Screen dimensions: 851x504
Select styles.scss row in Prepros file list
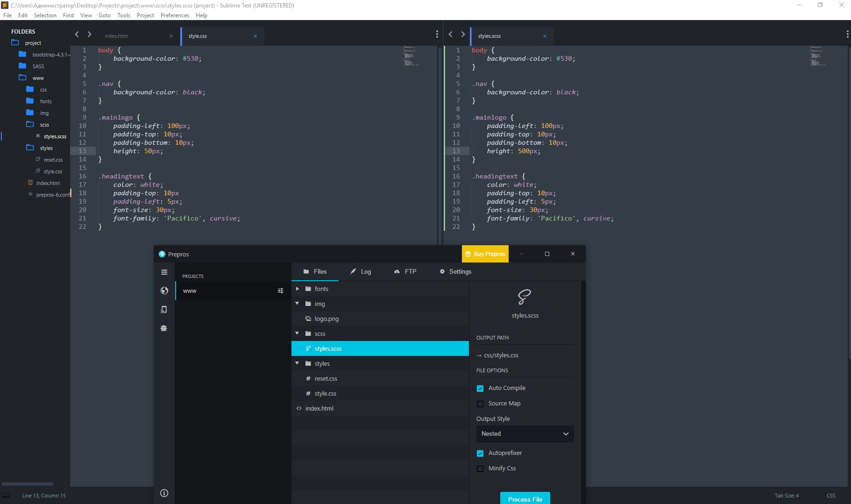click(x=380, y=348)
